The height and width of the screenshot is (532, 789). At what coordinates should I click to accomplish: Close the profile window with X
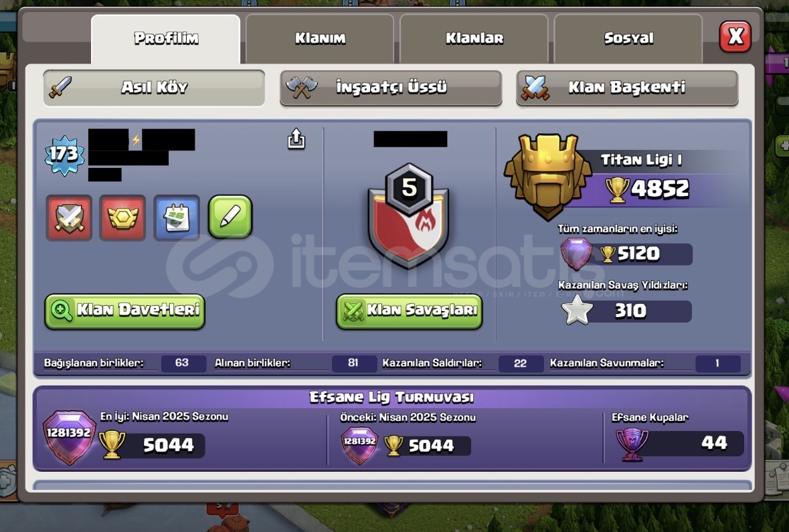pyautogui.click(x=735, y=37)
